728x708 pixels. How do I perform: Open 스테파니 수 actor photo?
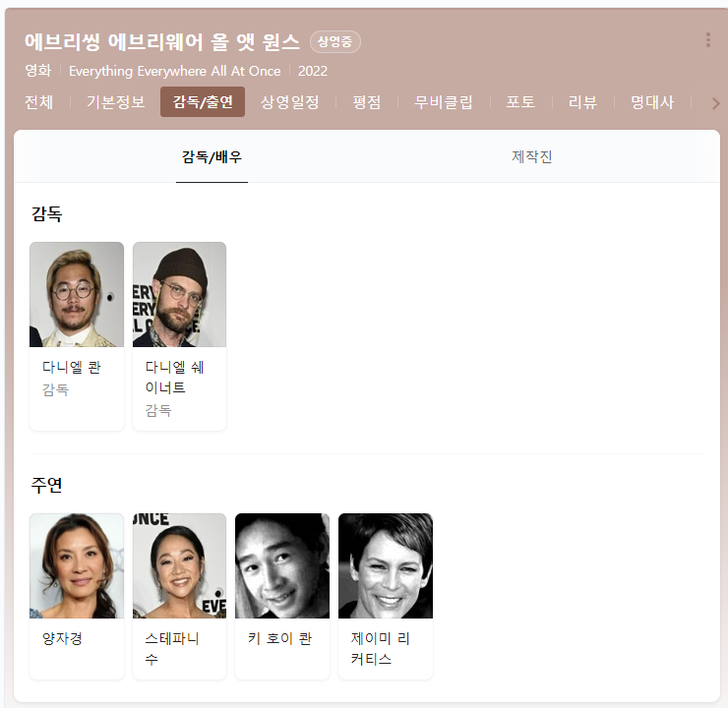(180, 565)
